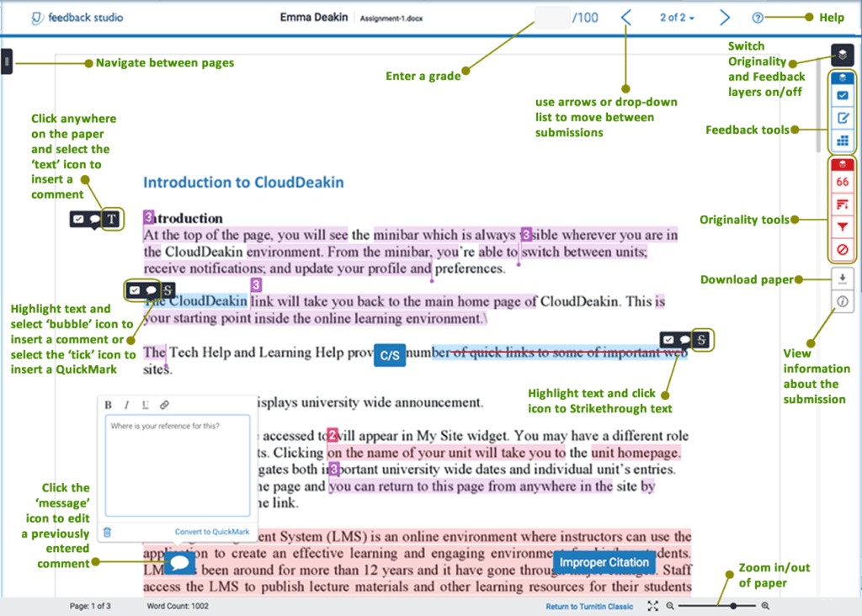Screen dimensions: 862x616
Task: Click the purple 3 flag on the 'Introduction' heading
Action: 148,217
